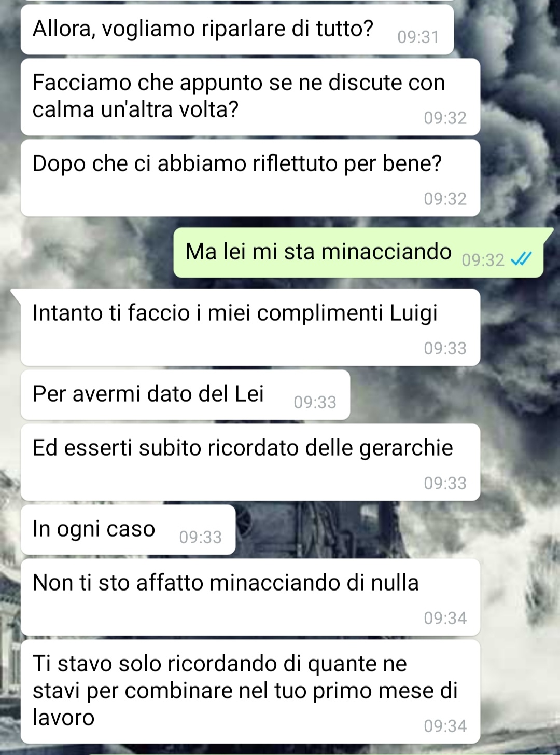Select message 'Intanto ti faccio i miei complimenti Luigi'

pyautogui.click(x=250, y=327)
